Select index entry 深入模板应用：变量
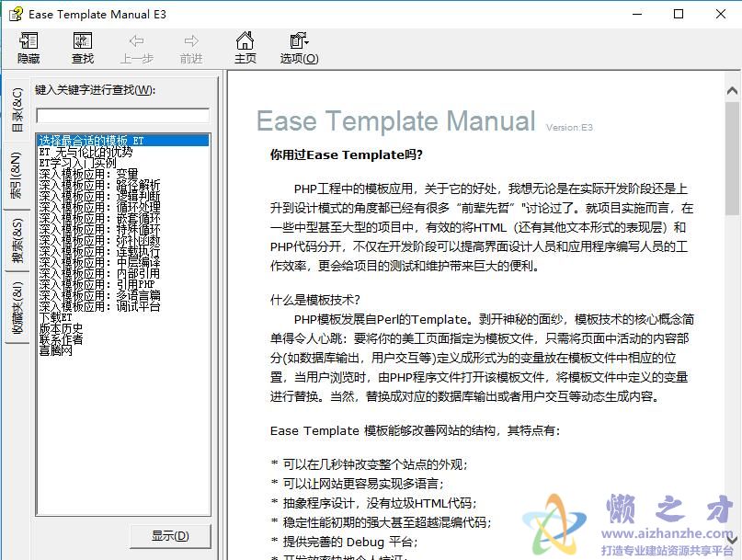 click(x=88, y=174)
